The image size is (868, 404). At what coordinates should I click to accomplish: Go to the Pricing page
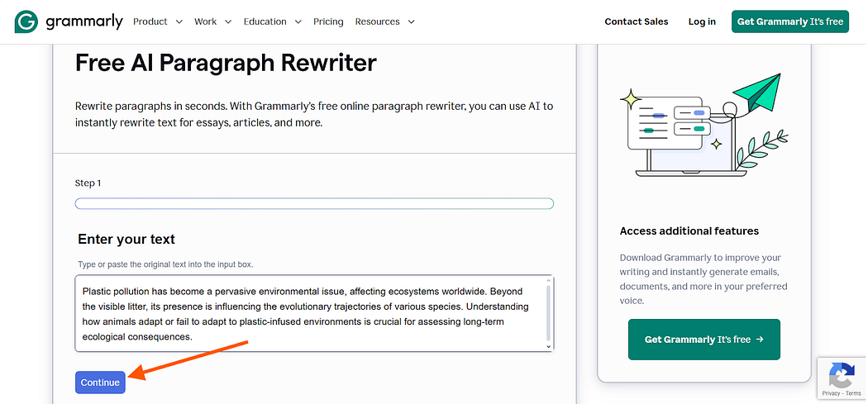tap(328, 21)
